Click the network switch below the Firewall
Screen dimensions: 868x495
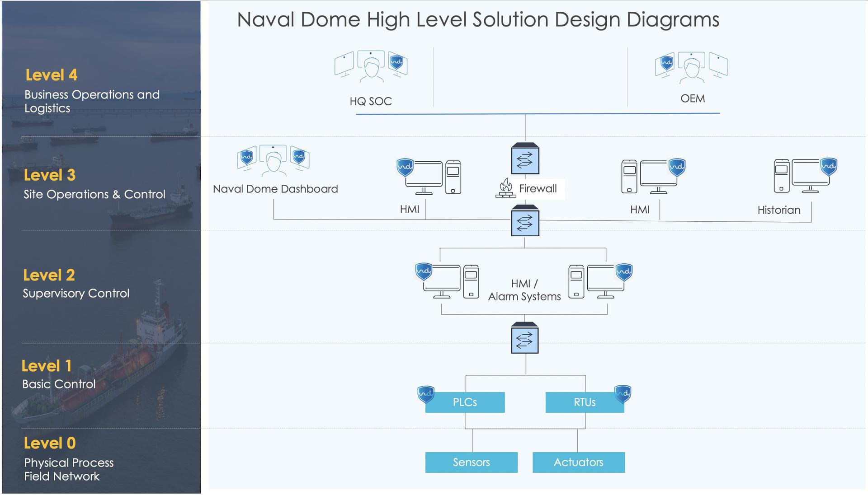coord(525,220)
